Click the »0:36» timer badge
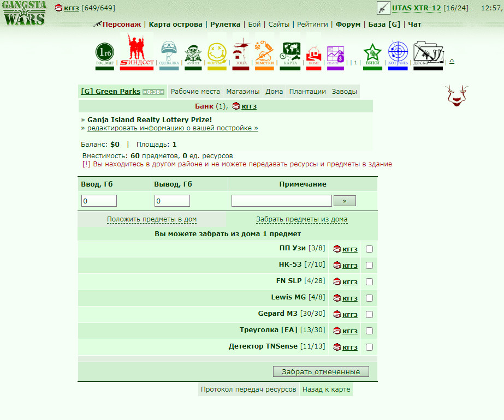This screenshot has width=504, height=420. coord(153,92)
